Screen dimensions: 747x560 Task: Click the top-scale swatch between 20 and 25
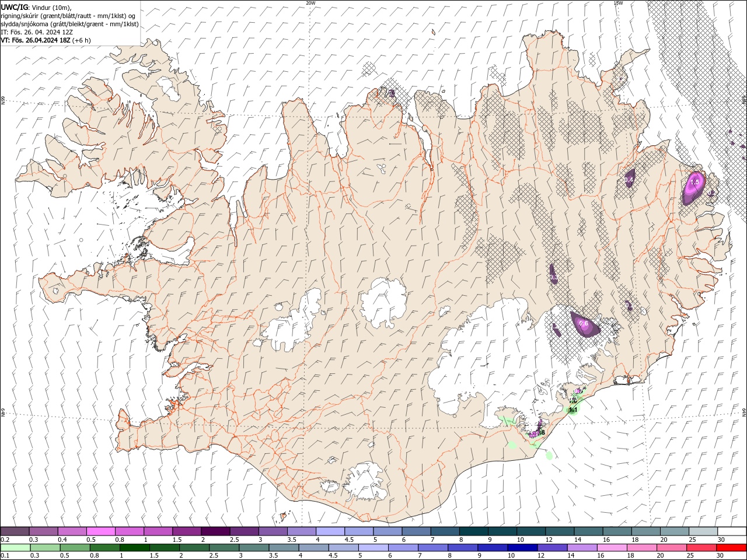(675, 531)
